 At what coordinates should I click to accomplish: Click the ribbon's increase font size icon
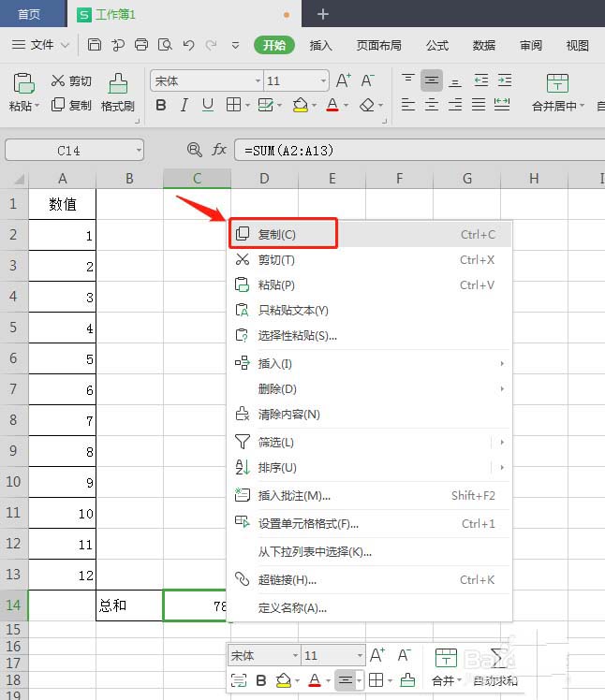point(344,80)
